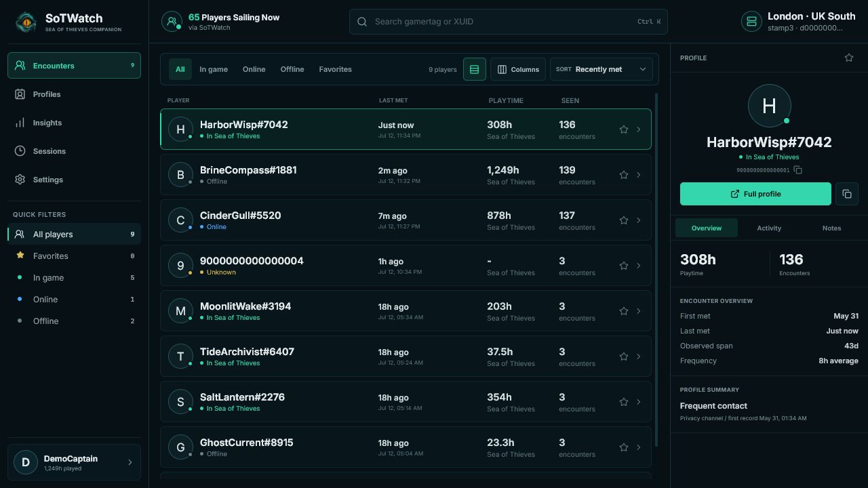Open Sessions in the sidebar

74,151
